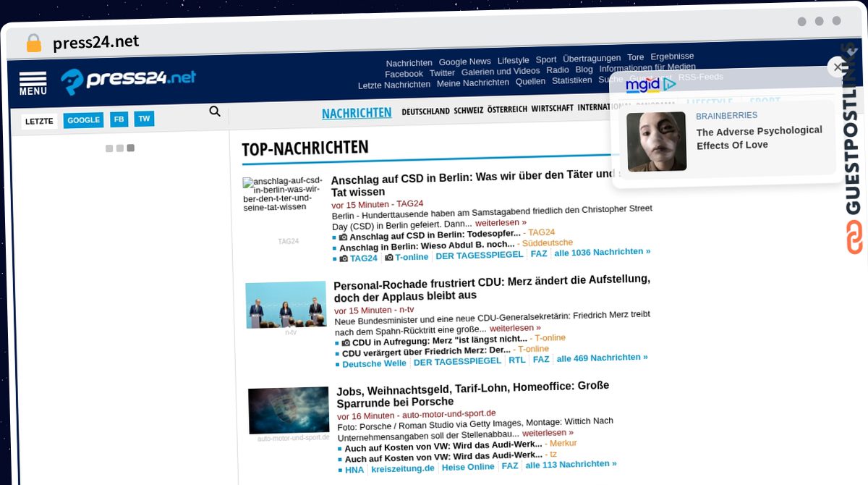This screenshot has width=868, height=485.
Task: Open Facebook link in header
Action: point(404,74)
